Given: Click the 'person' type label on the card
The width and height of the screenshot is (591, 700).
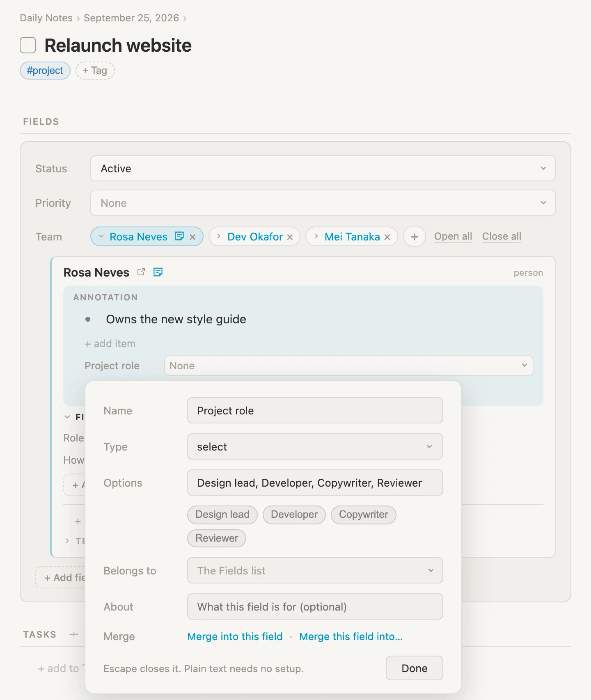Looking at the screenshot, I should point(528,273).
